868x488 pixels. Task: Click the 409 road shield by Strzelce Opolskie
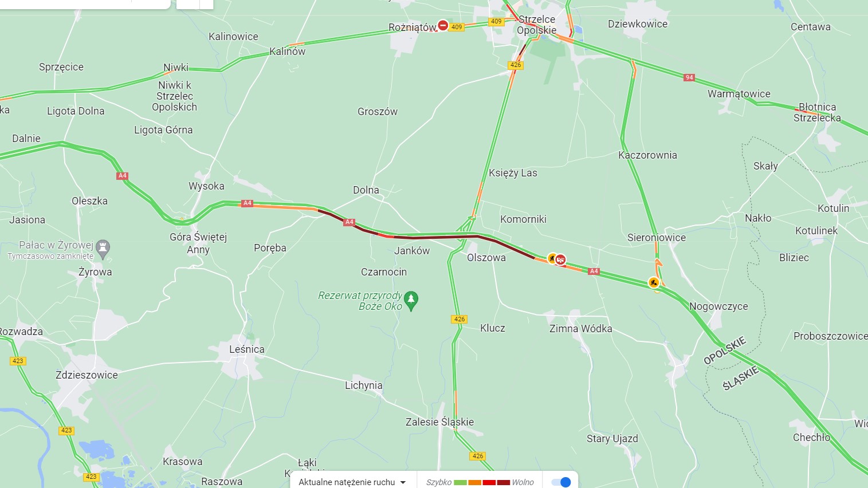tap(496, 22)
